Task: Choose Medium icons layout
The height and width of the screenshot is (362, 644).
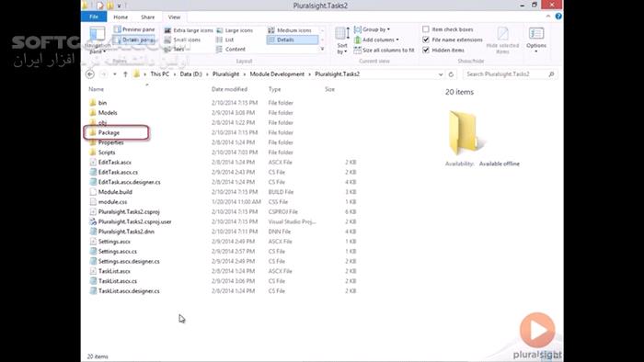Action: point(290,30)
